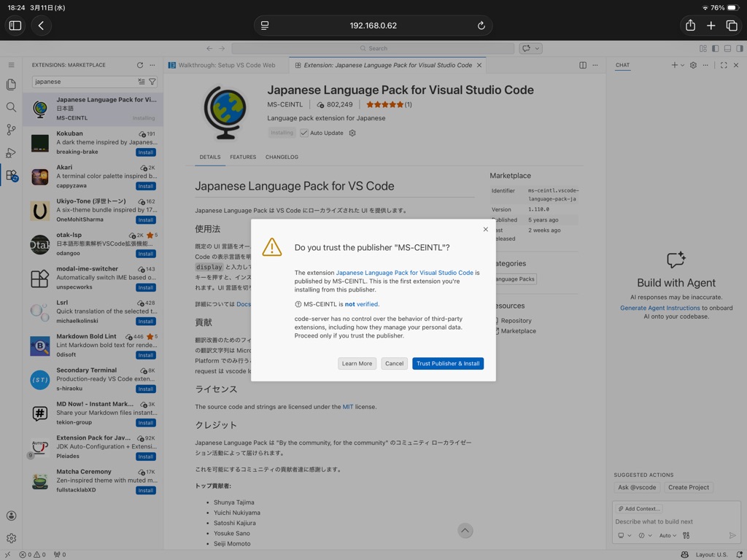Screen dimensions: 747x560
Task: Click the extensions search field containing 'japanese'
Action: [x=84, y=82]
